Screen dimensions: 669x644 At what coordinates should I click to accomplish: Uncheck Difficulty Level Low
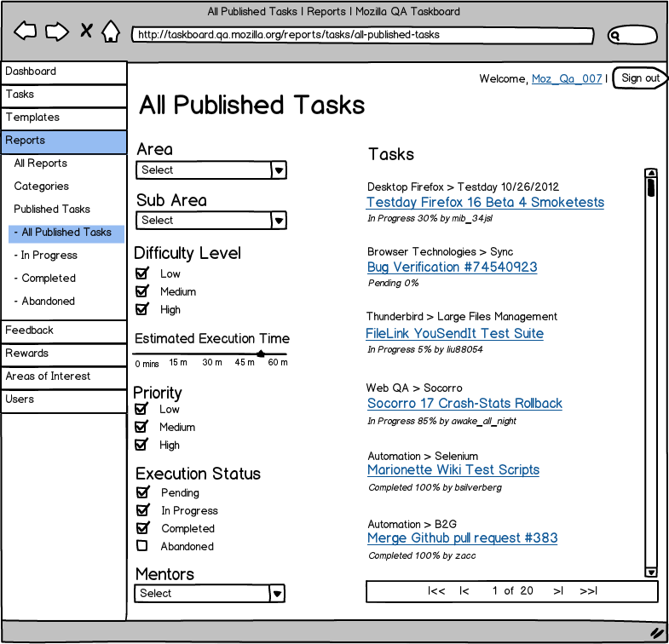(142, 273)
